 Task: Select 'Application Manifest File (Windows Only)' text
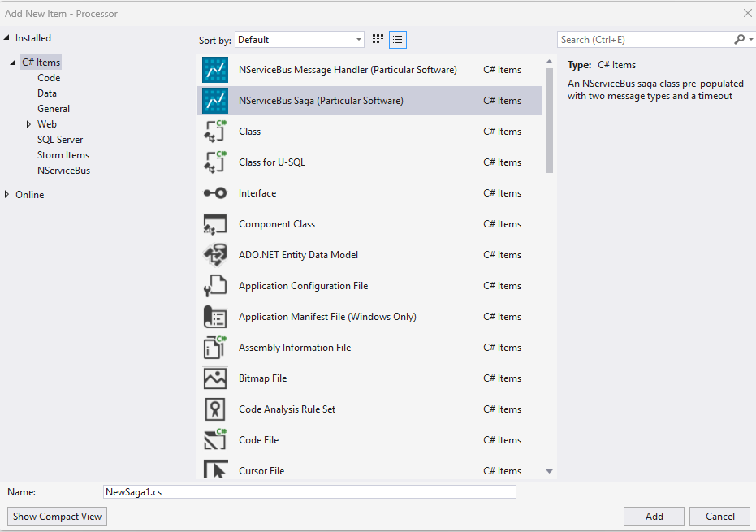click(327, 317)
